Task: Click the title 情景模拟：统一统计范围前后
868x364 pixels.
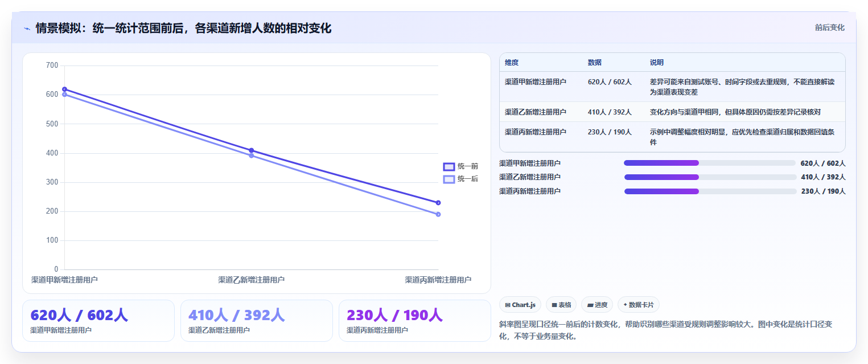Action: click(x=183, y=28)
